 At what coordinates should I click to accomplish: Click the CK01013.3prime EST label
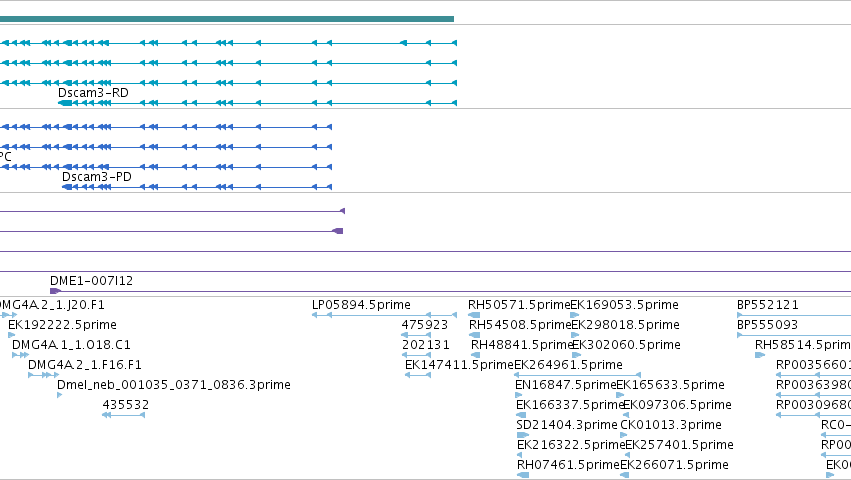click(671, 425)
